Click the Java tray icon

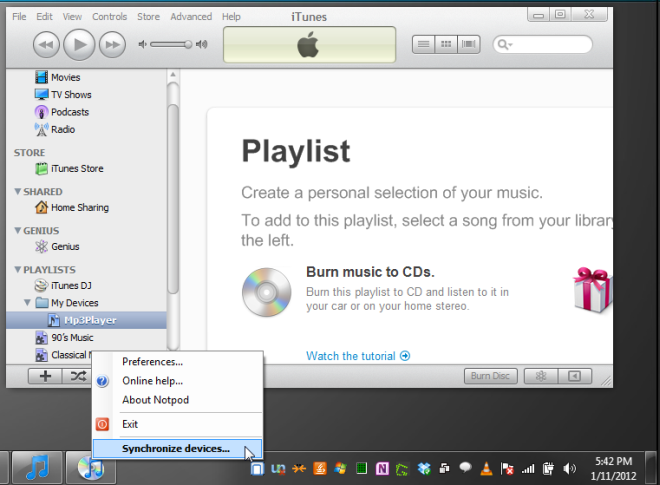coord(320,468)
